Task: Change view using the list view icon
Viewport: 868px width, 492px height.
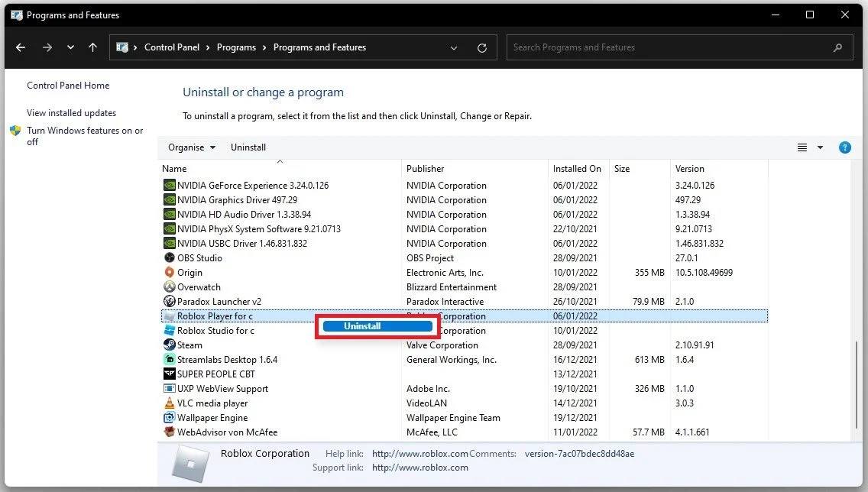Action: [x=802, y=147]
